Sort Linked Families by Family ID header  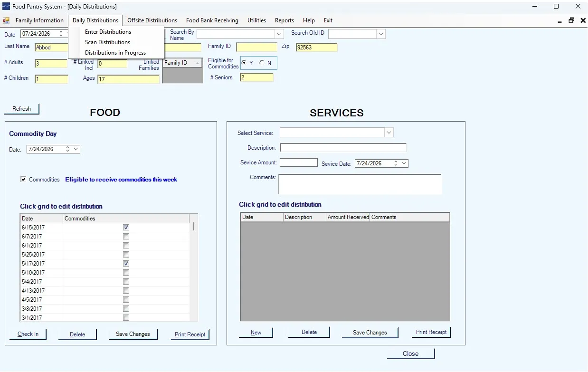[x=182, y=63]
